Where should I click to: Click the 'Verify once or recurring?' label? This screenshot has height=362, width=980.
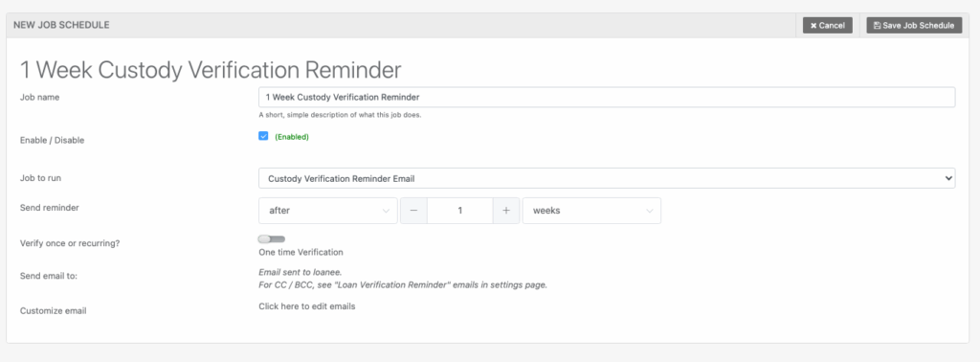tap(70, 242)
